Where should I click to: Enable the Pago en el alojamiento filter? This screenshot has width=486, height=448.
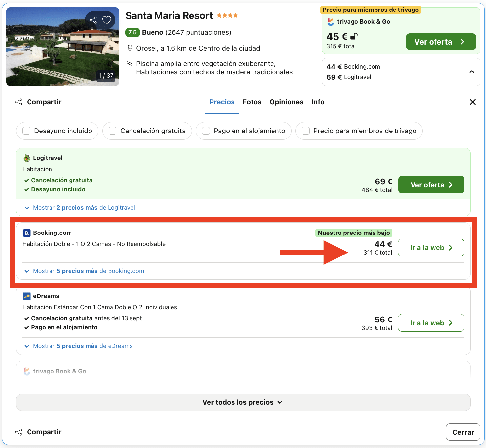coord(206,131)
